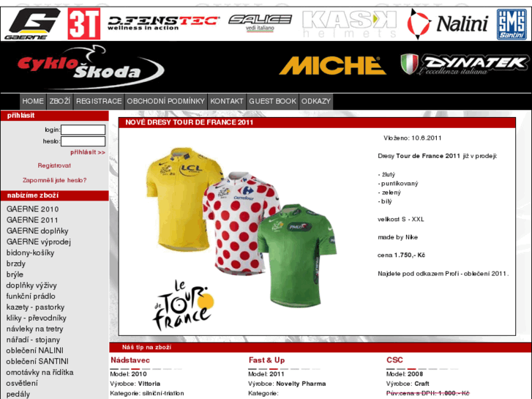Click the green jersey image
The image size is (532, 399).
pos(297,256)
